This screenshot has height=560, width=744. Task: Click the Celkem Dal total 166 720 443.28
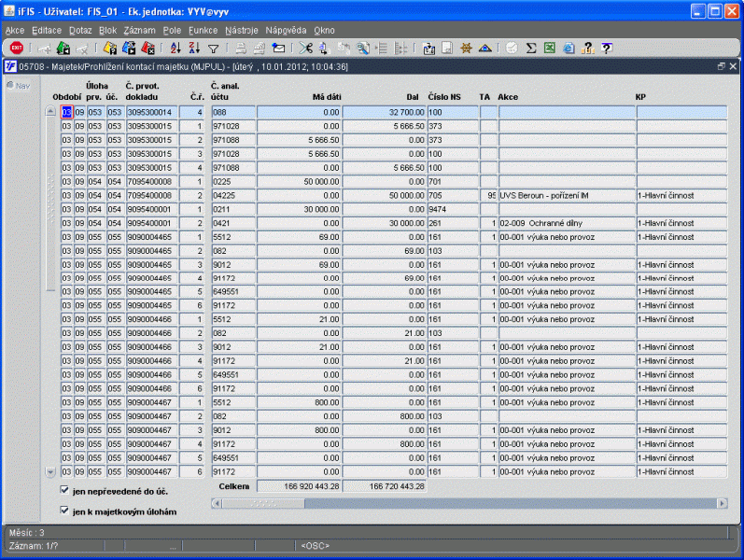[385, 486]
